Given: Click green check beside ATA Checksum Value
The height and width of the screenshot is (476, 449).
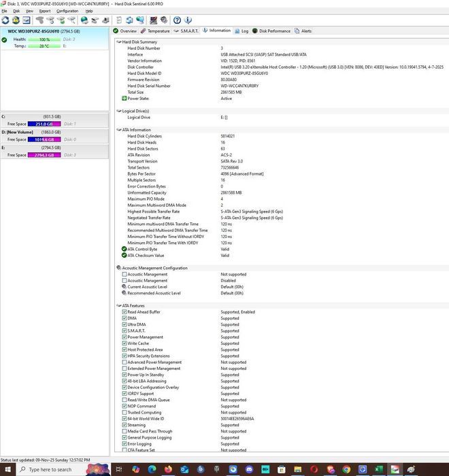Looking at the screenshot, I should click(x=124, y=255).
